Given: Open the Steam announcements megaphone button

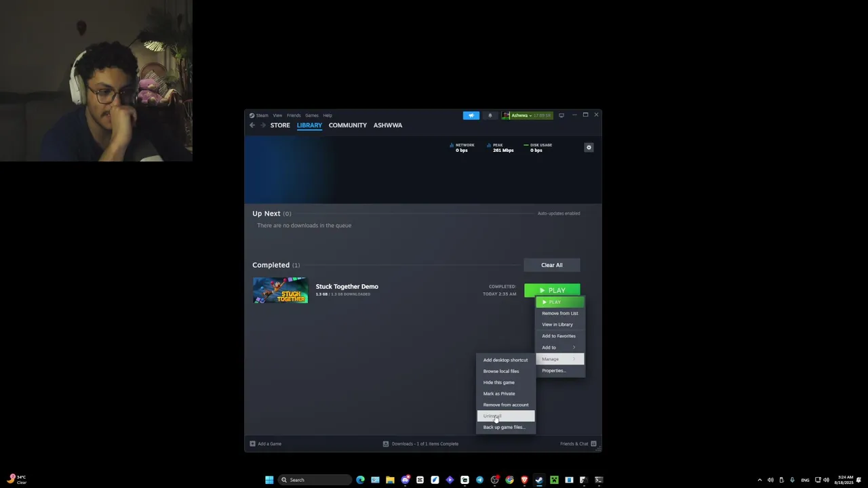Looking at the screenshot, I should pyautogui.click(x=471, y=115).
